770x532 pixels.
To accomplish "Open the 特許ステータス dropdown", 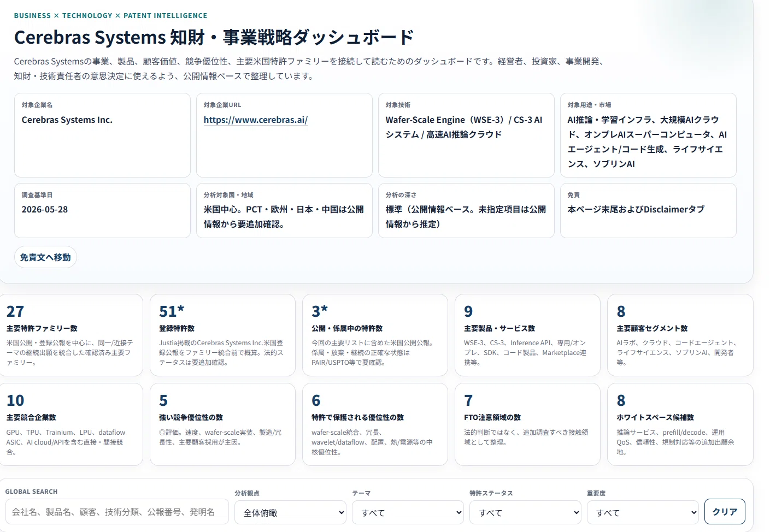I will [x=526, y=512].
